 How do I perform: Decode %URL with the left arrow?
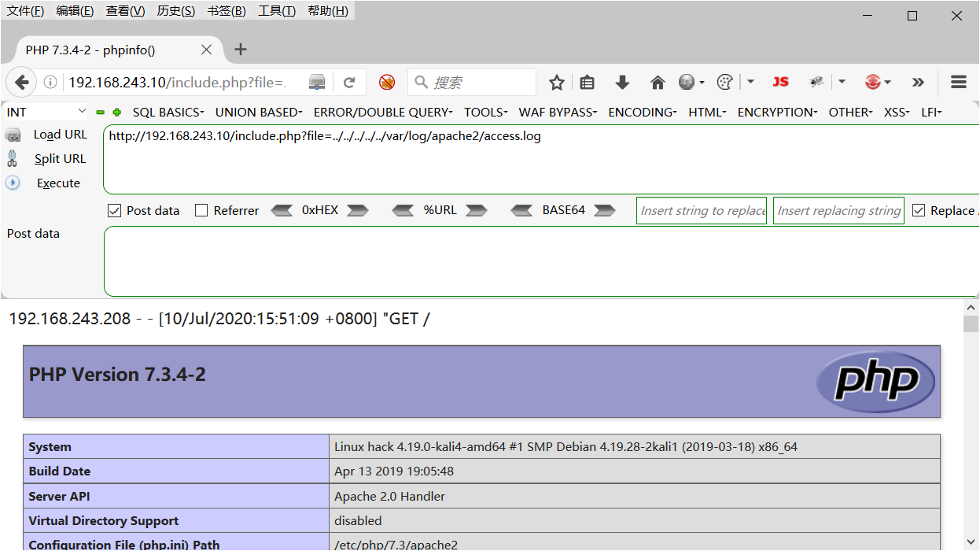coord(403,210)
